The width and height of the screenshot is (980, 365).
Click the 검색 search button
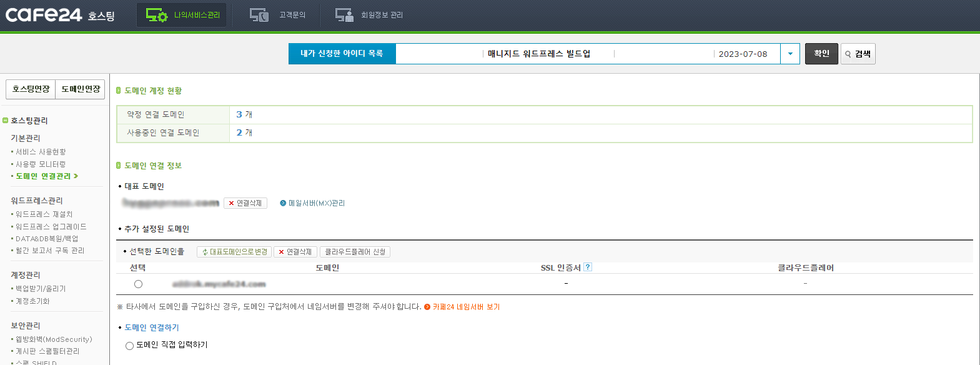pyautogui.click(x=858, y=54)
